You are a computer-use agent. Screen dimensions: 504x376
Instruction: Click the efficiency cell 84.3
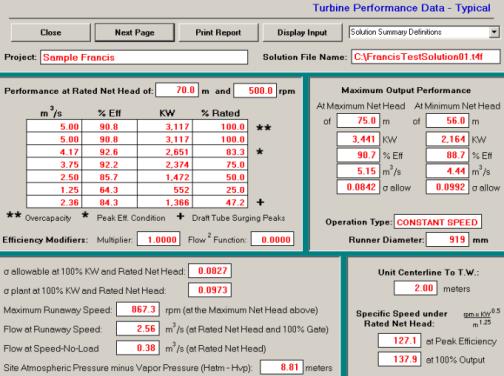[x=109, y=202]
